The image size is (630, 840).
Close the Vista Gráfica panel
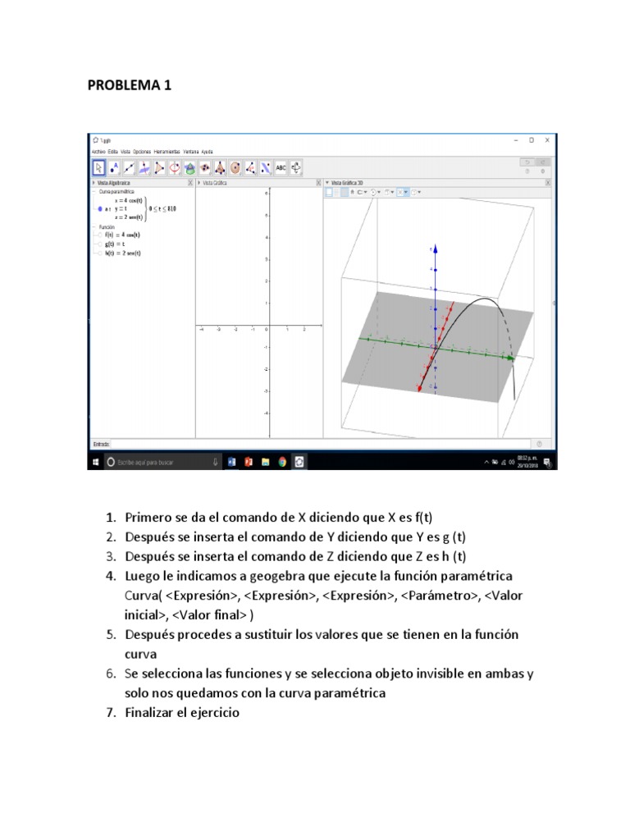pyautogui.click(x=319, y=183)
